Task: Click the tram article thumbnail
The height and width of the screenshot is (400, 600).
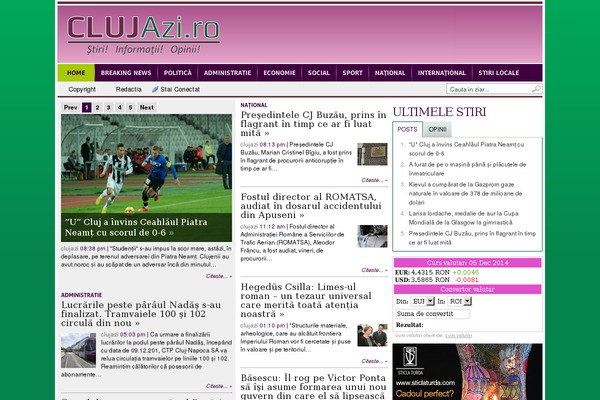Action: [78, 350]
